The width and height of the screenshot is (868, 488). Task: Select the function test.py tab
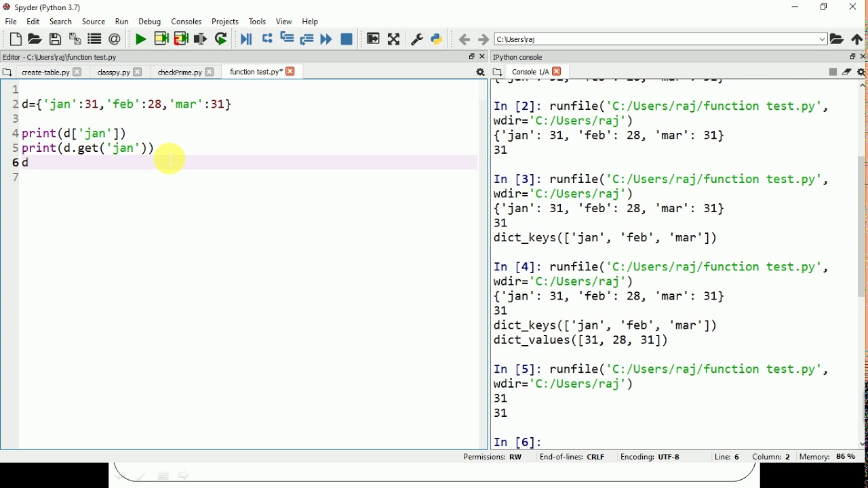(x=255, y=72)
